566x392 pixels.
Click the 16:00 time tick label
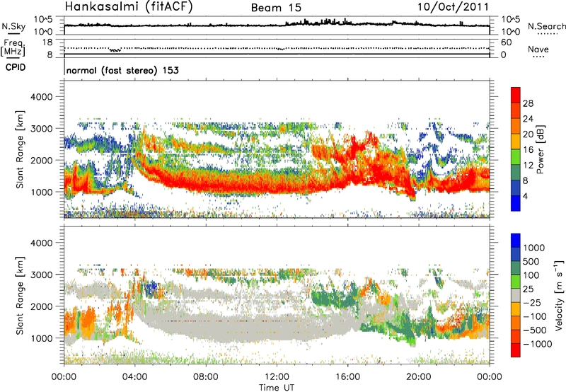347,377
